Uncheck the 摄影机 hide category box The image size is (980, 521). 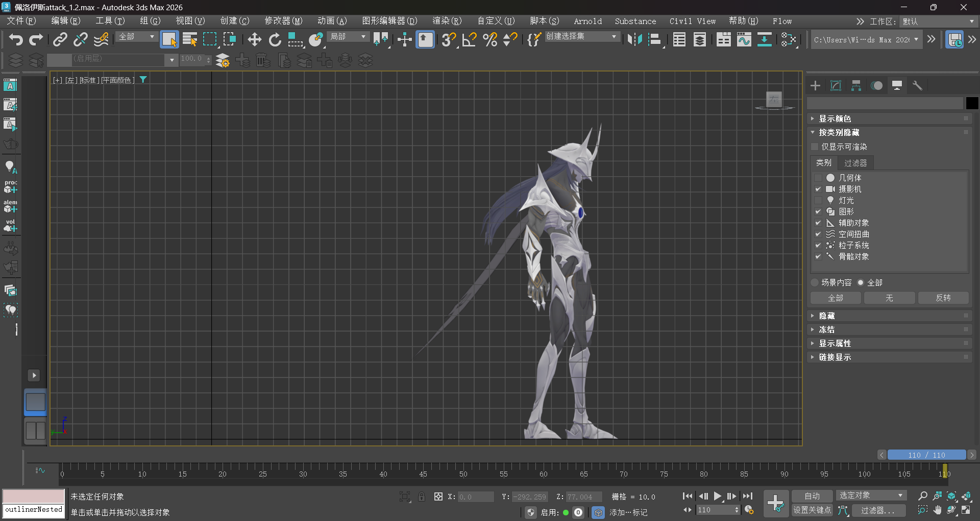point(818,190)
